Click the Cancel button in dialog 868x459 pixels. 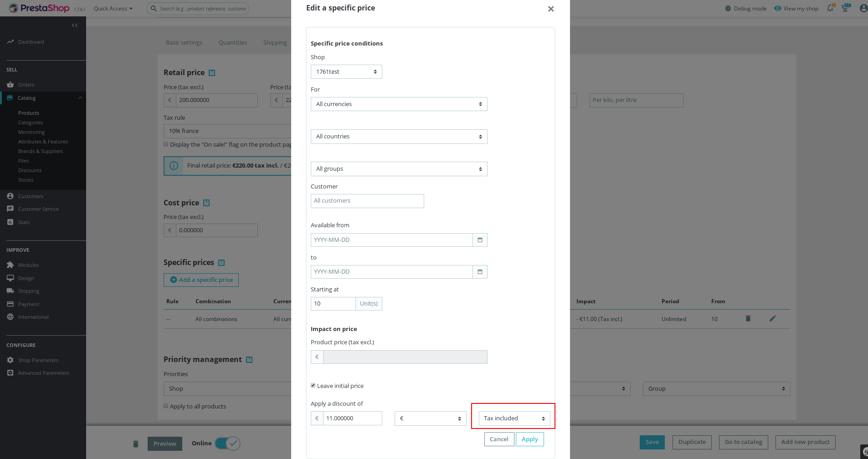499,439
